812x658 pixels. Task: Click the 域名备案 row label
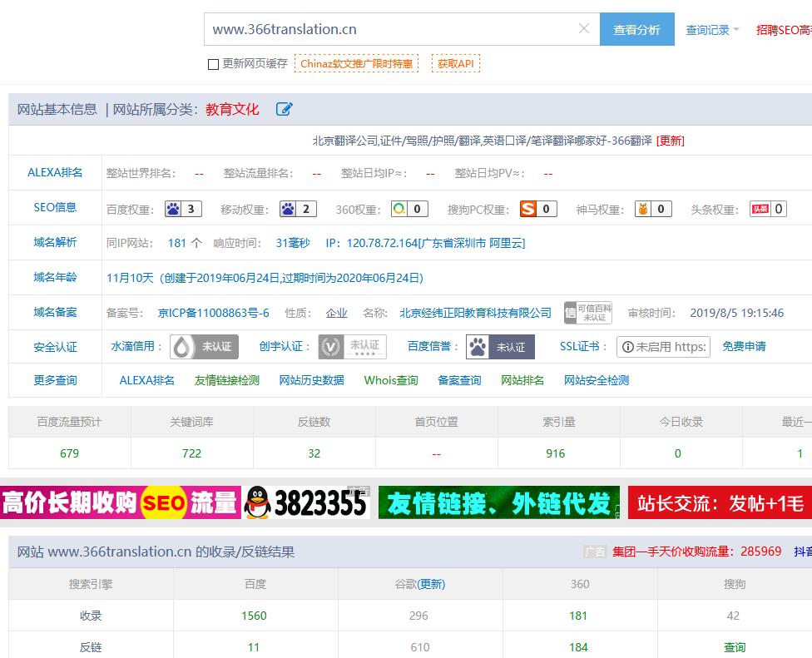point(55,312)
